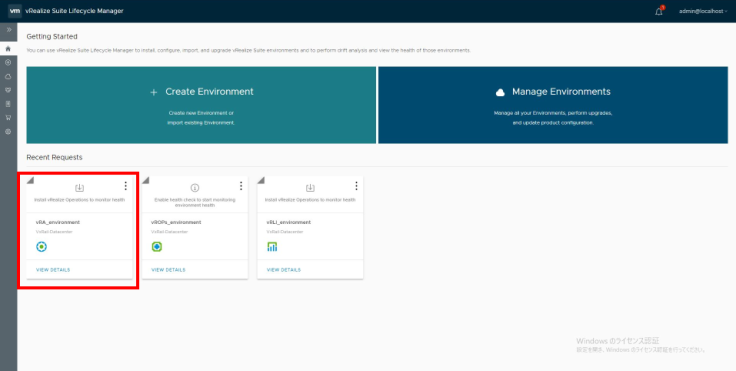The height and width of the screenshot is (371, 736).
Task: Open the Marketplace cart sidebar icon
Action: coord(8,118)
